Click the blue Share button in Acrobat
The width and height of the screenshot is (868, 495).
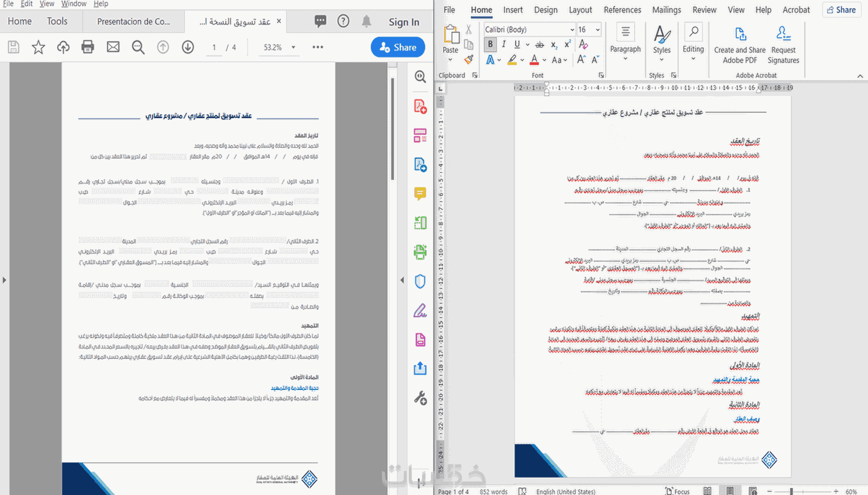[398, 47]
